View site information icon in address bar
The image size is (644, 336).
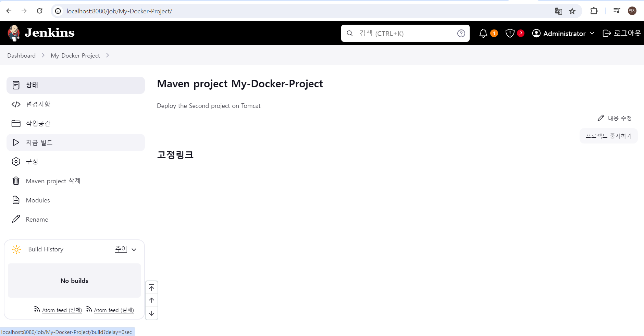coord(58,11)
